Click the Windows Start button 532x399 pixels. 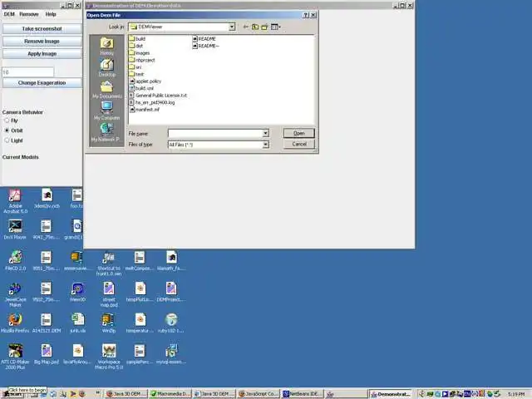[12, 394]
